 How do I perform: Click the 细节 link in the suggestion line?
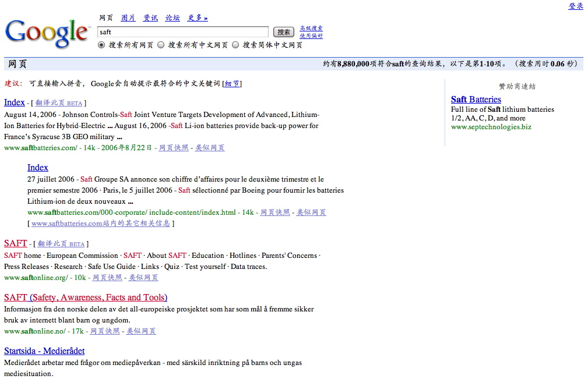click(x=232, y=83)
